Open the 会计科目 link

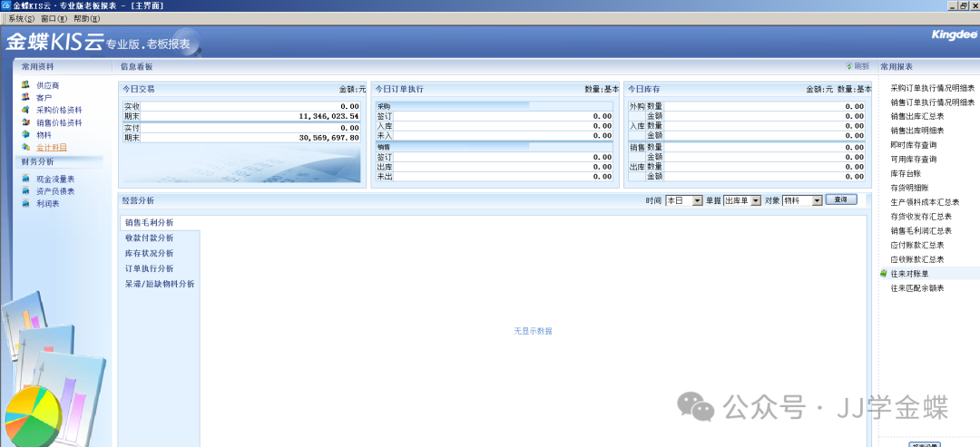tap(52, 147)
